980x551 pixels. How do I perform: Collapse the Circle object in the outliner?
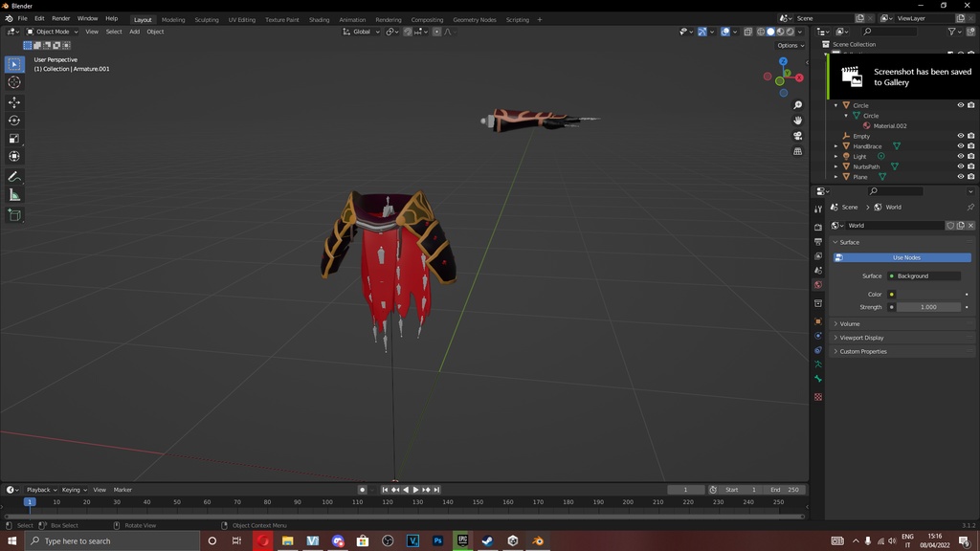(x=835, y=105)
